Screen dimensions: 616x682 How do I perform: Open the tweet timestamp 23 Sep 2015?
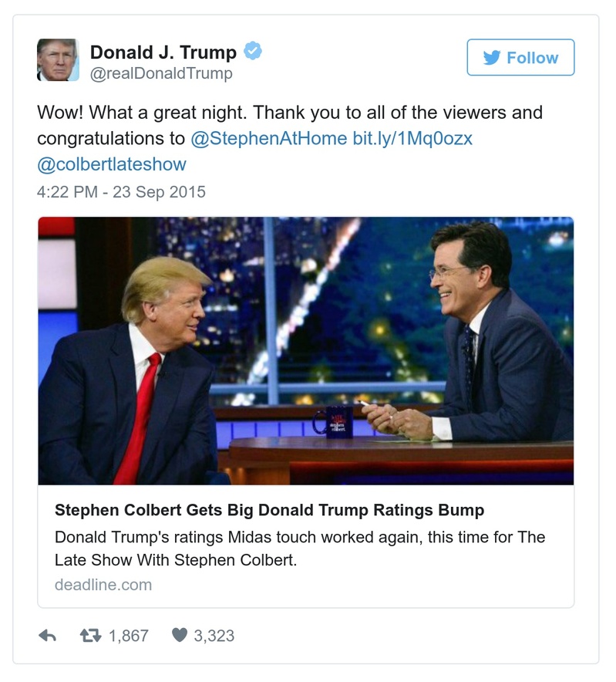[x=119, y=191]
